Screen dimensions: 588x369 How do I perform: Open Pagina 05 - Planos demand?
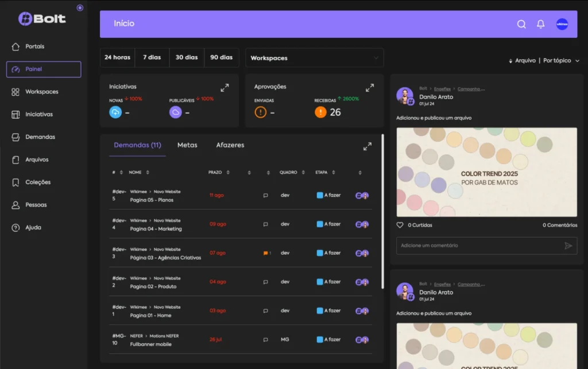coord(152,200)
